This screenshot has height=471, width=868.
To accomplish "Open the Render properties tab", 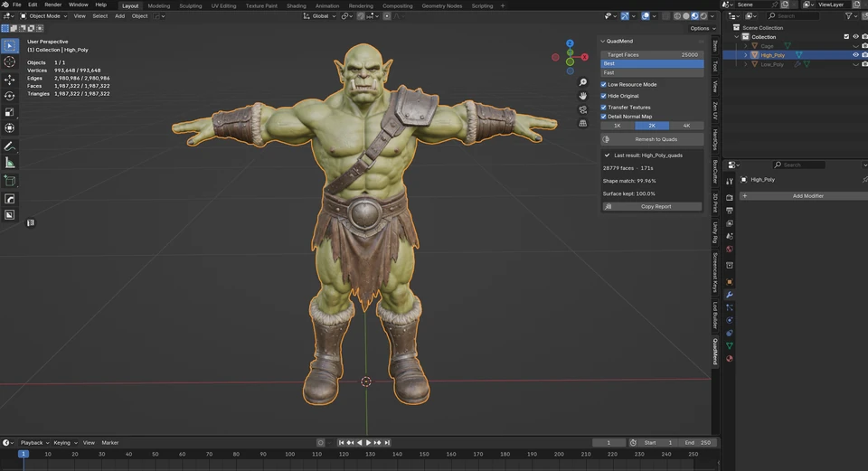I will pyautogui.click(x=730, y=198).
